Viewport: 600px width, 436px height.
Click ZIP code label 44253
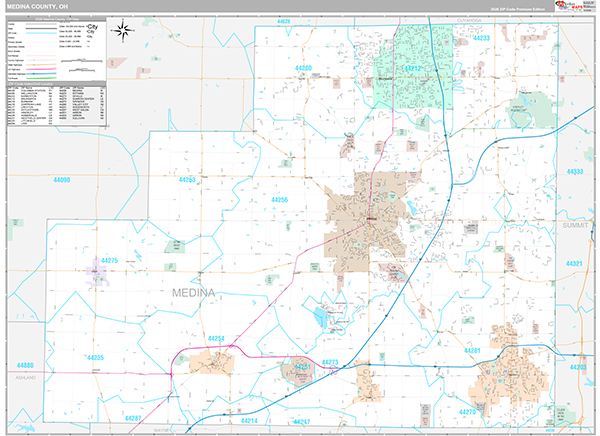click(x=187, y=180)
